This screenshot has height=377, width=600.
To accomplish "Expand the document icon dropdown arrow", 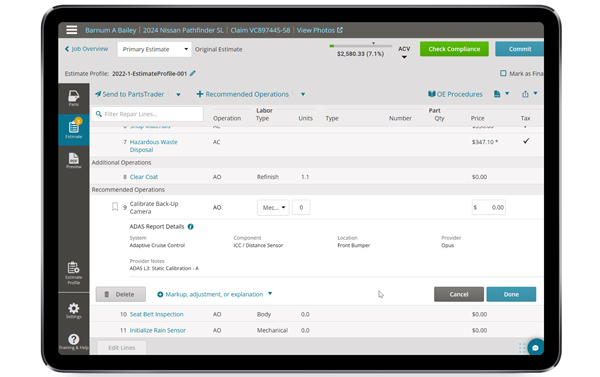I will [507, 93].
